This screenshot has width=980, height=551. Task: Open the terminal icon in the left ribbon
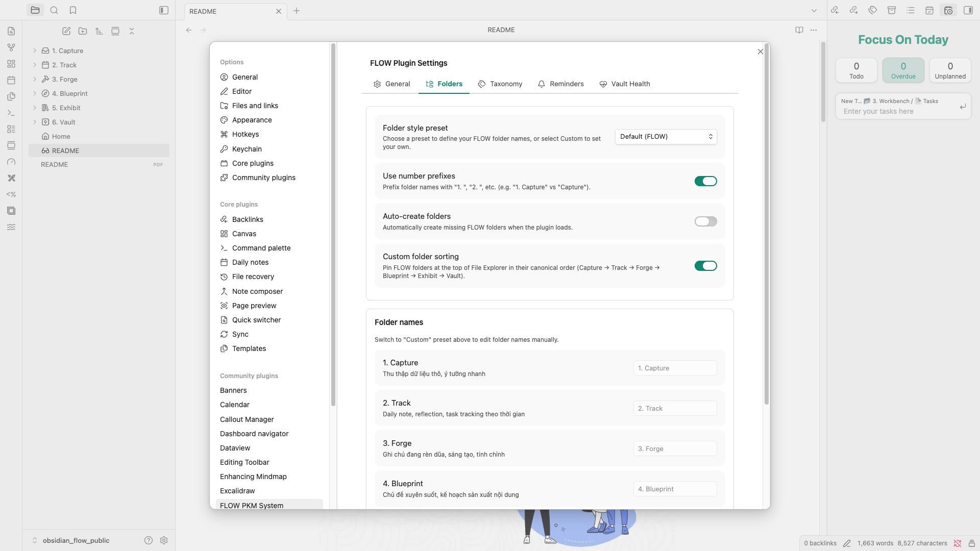pos(11,112)
